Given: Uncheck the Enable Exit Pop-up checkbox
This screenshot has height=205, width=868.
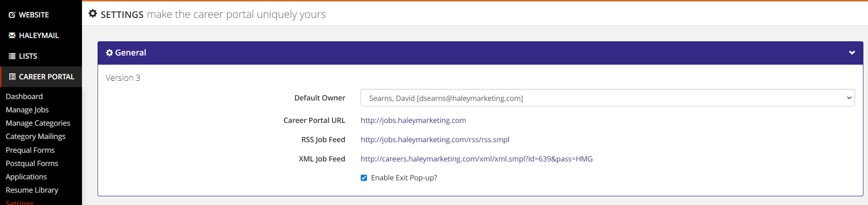Looking at the screenshot, I should [364, 178].
